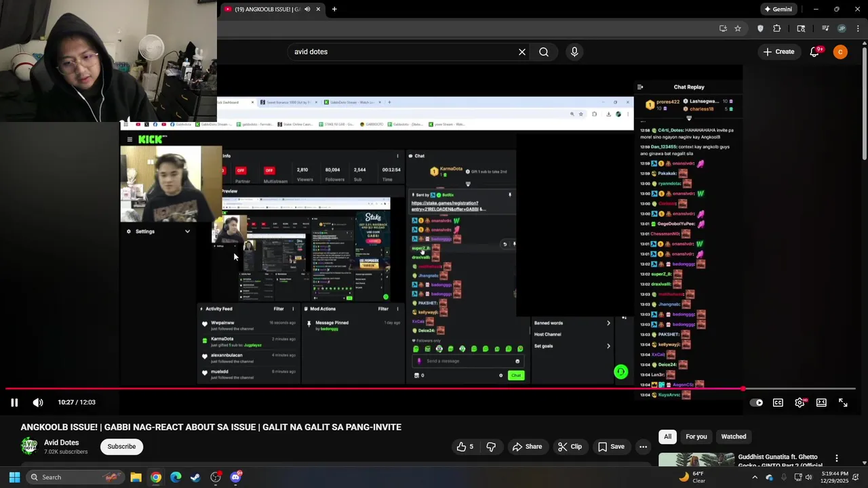This screenshot has height=488, width=868.
Task: Install app icon in the address bar
Action: (723, 28)
